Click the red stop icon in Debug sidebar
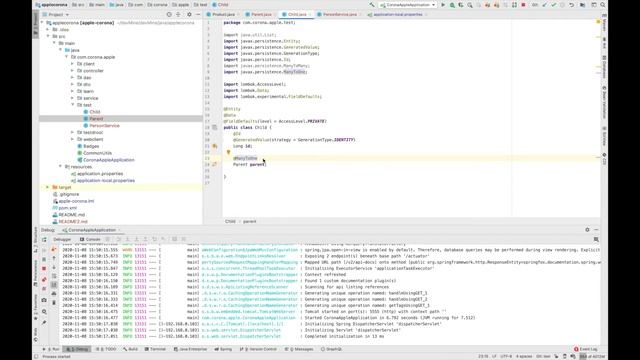This screenshot has height=360, width=640. pos(44,269)
